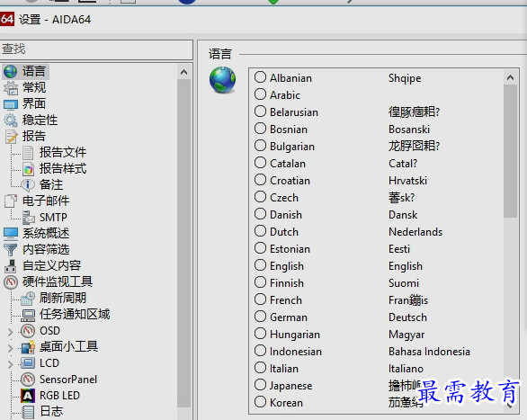Select the Italian radio button
This screenshot has height=420, width=527.
pyautogui.click(x=260, y=367)
